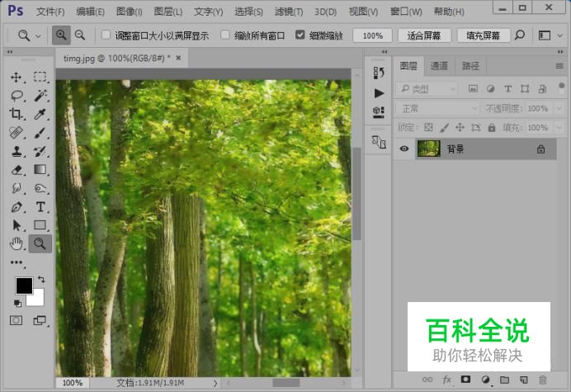The image size is (571, 392).
Task: Enable zoom all windows checkbox
Action: 225,35
